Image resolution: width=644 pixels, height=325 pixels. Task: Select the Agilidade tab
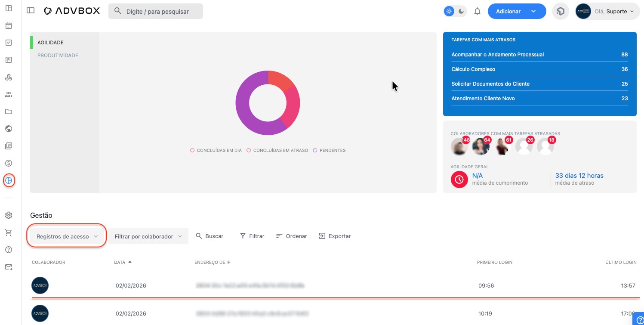tap(51, 43)
